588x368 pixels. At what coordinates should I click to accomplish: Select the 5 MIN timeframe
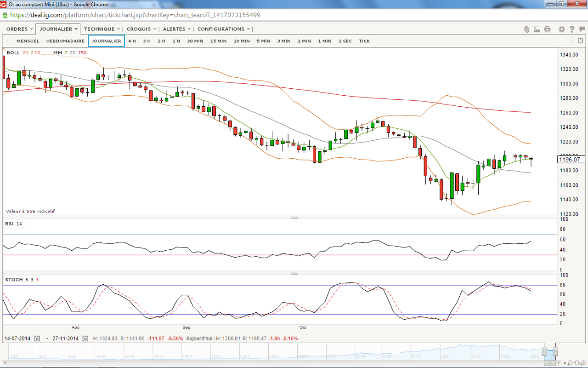263,41
